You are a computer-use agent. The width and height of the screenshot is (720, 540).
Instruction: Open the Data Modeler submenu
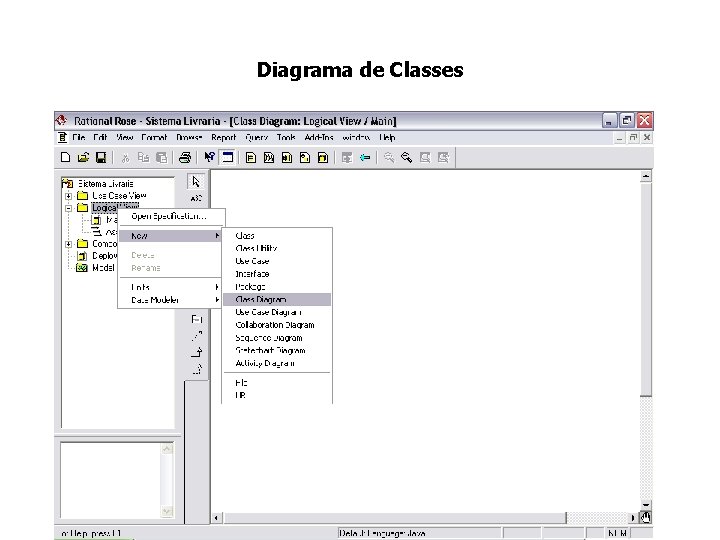pyautogui.click(x=169, y=300)
